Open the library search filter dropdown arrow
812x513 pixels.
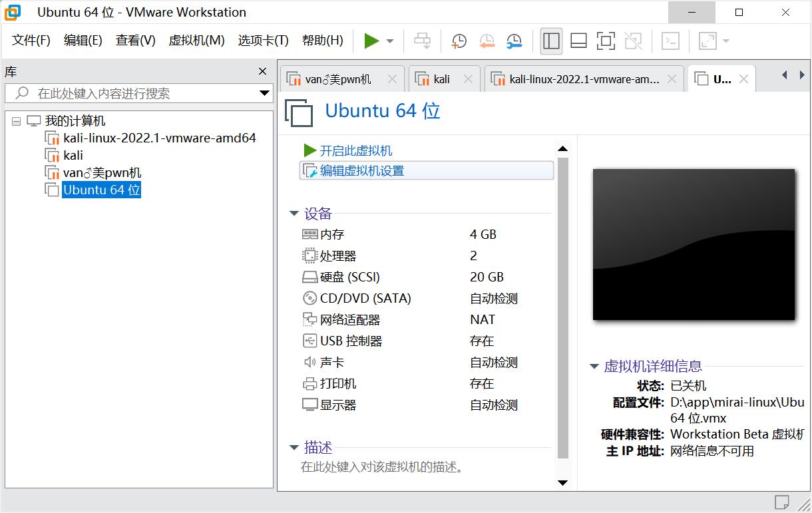click(x=265, y=93)
